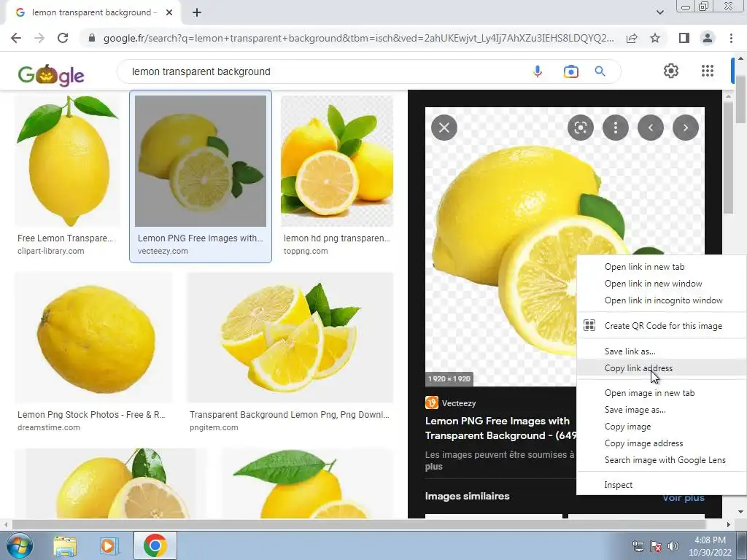The height and width of the screenshot is (560, 747).
Task: Go to next image in preview
Action: point(686,128)
